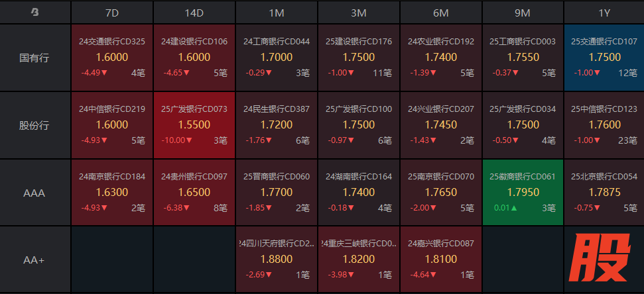Screen dimensions: 644x294
Task: Select the 24湖南银行CD164 quote cell
Action: click(359, 193)
